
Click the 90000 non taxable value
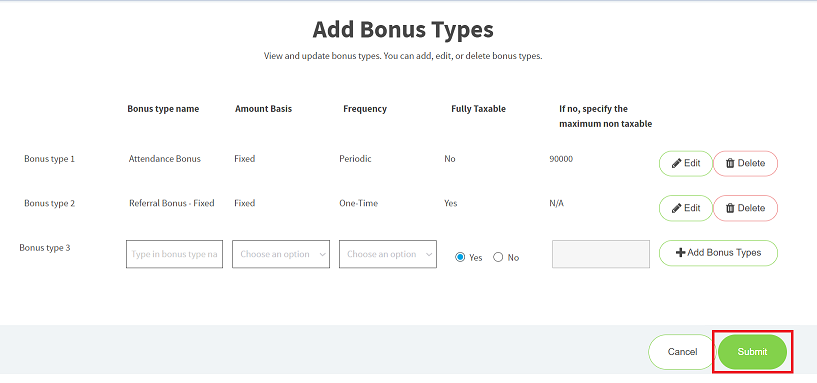click(x=561, y=159)
